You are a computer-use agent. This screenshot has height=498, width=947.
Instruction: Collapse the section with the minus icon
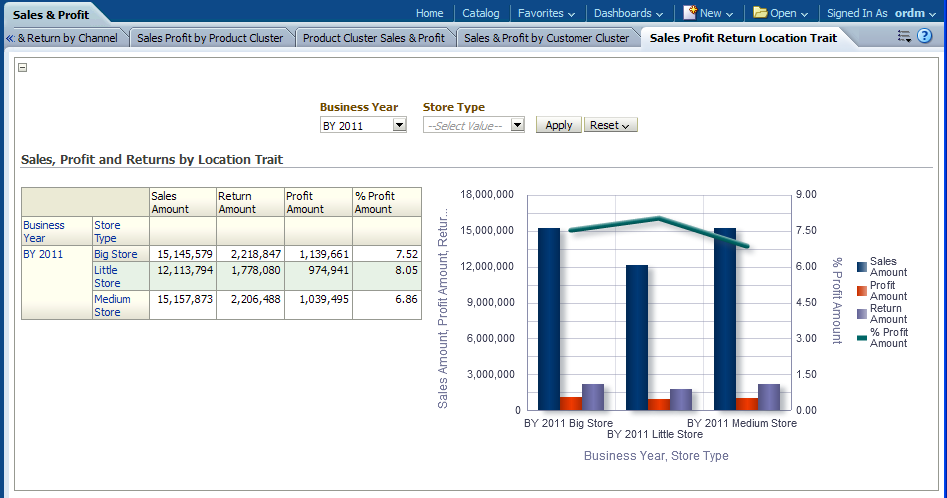click(x=23, y=68)
